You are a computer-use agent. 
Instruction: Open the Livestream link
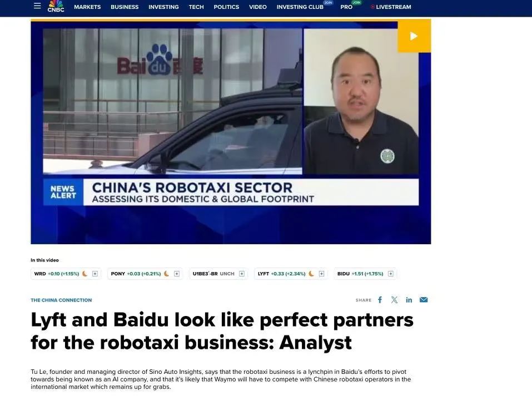click(391, 7)
